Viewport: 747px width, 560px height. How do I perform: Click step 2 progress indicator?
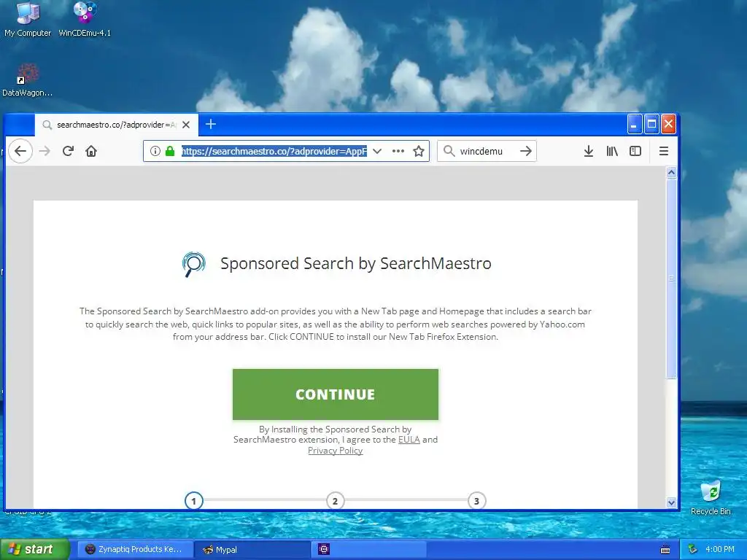pos(335,501)
